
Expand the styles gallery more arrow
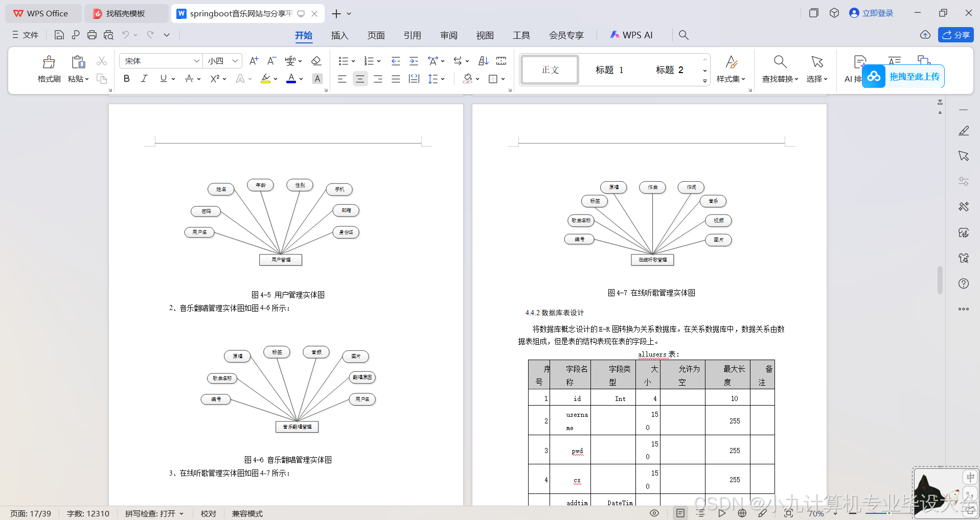705,81
